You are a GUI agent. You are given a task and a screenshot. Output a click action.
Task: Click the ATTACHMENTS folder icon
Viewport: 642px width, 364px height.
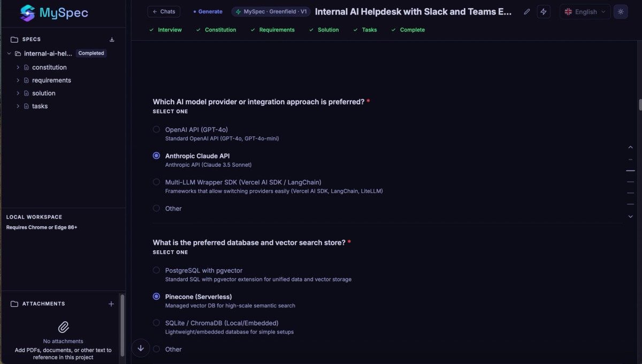pyautogui.click(x=14, y=304)
